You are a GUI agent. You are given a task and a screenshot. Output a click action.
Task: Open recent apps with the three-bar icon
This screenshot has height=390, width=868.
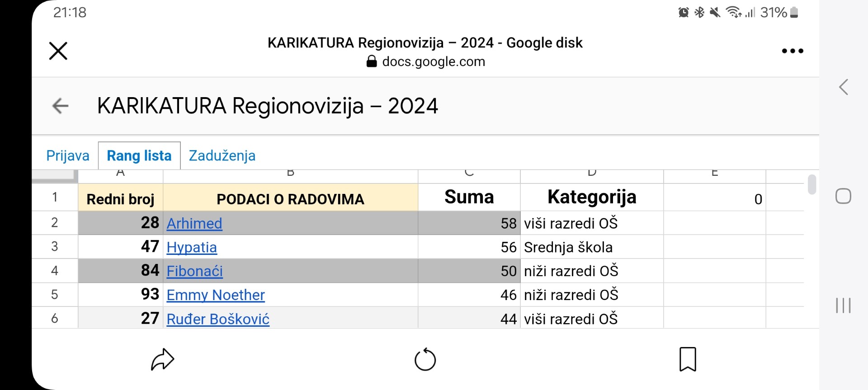click(843, 305)
